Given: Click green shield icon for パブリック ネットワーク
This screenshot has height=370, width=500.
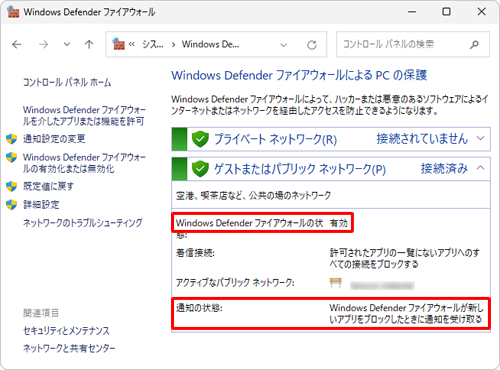Looking at the screenshot, I should tap(200, 169).
